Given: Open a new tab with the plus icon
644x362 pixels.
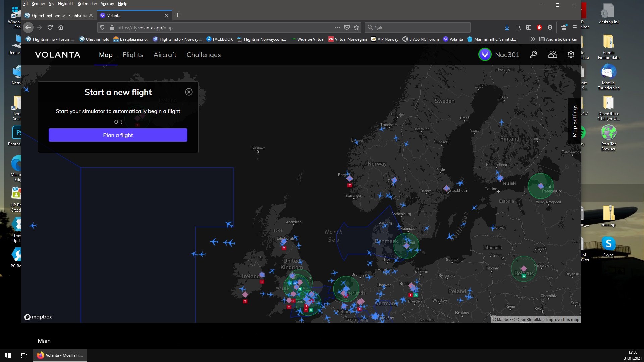Looking at the screenshot, I should [178, 15].
